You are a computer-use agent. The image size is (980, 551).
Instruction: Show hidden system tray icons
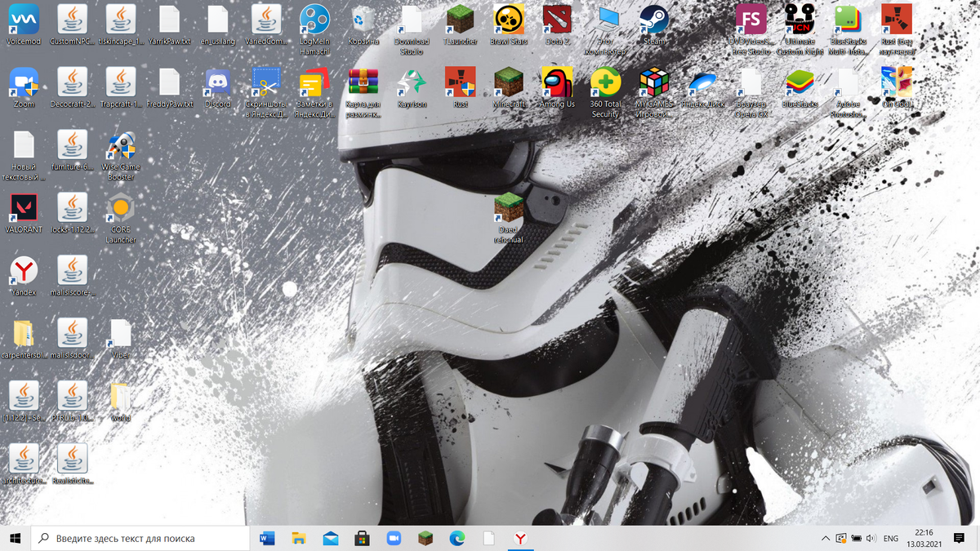826,539
